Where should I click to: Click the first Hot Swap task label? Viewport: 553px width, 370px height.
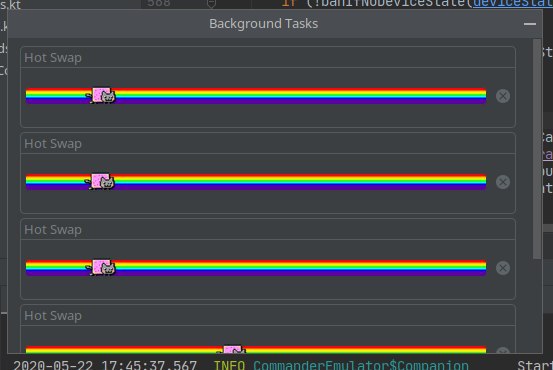[x=53, y=57]
